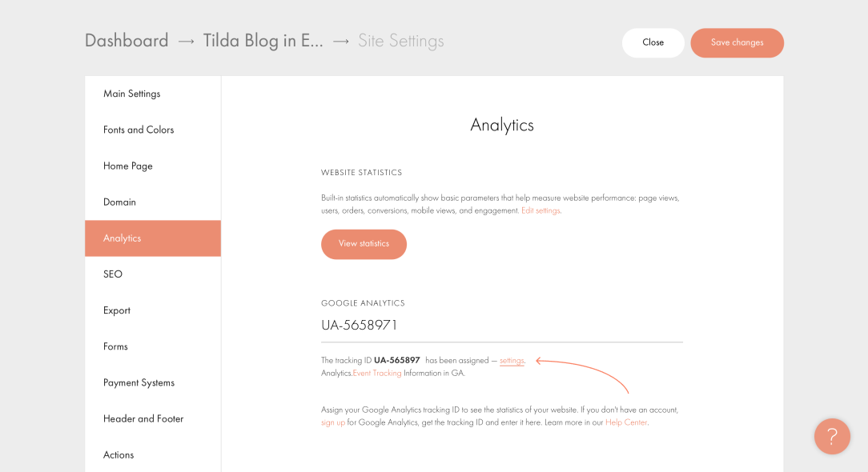Open the Domain settings tab
The width and height of the screenshot is (868, 472).
tap(120, 202)
